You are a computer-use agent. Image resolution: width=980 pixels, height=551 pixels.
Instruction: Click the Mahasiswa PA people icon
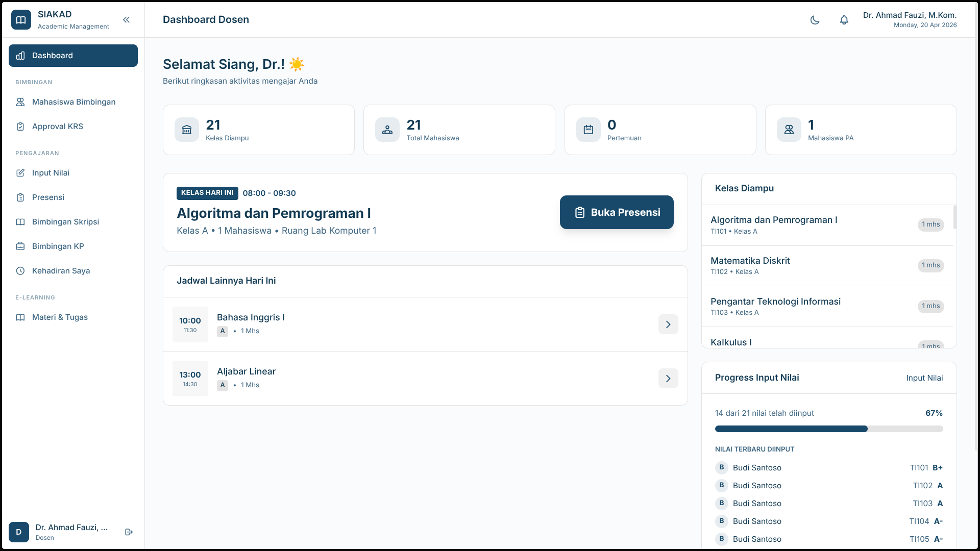(x=789, y=130)
